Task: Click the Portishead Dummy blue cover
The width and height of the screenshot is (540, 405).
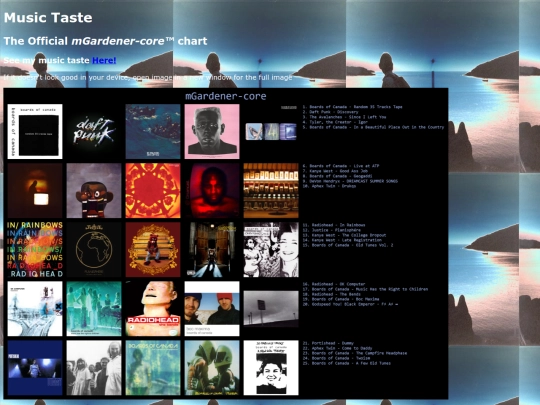Action: tap(35, 368)
